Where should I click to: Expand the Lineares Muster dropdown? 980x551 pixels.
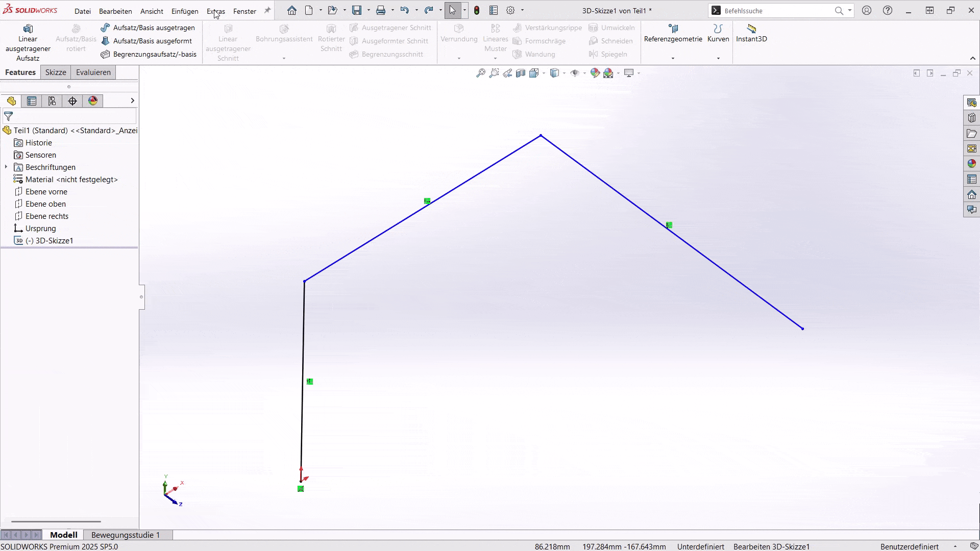click(495, 58)
